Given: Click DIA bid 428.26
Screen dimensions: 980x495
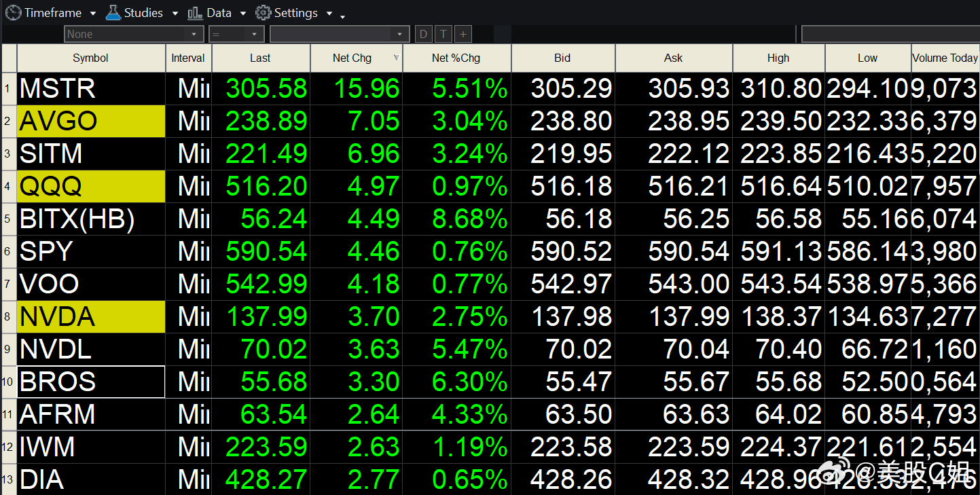Looking at the screenshot, I should (571, 480).
